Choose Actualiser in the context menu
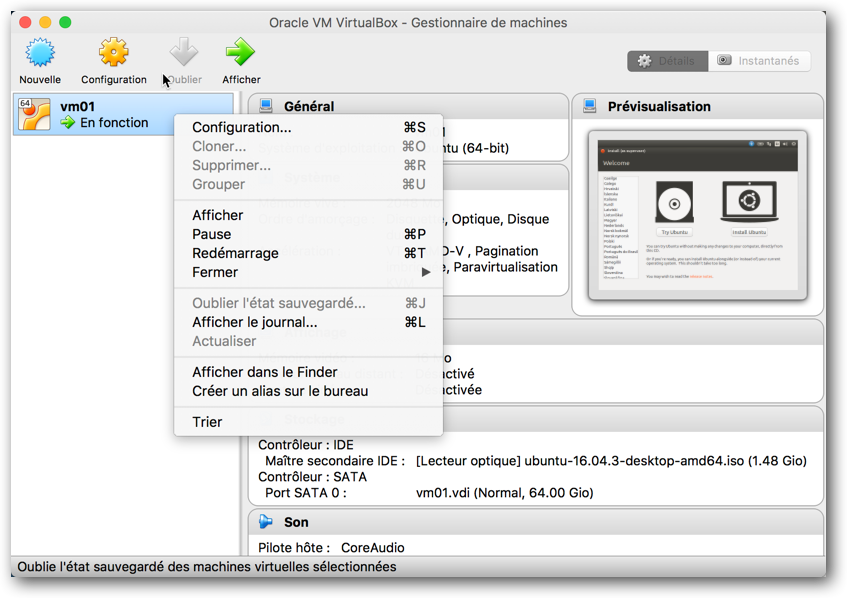The width and height of the screenshot is (847, 598). click(308, 341)
